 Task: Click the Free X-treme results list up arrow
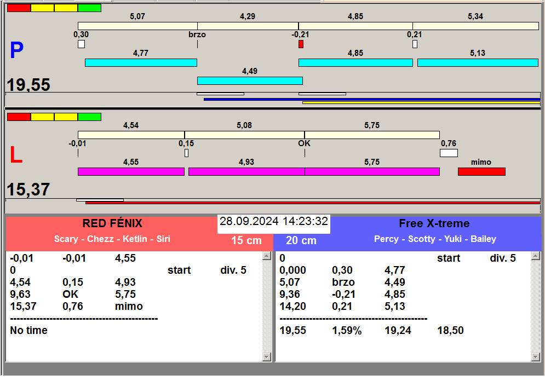click(x=536, y=256)
